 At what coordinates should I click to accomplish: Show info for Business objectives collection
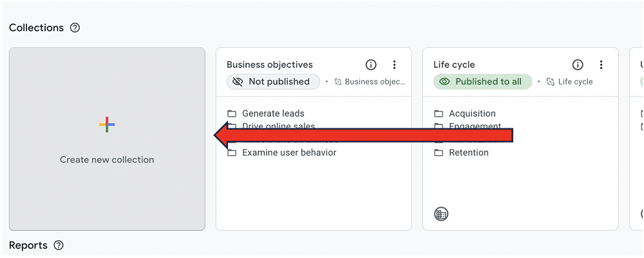click(x=371, y=64)
